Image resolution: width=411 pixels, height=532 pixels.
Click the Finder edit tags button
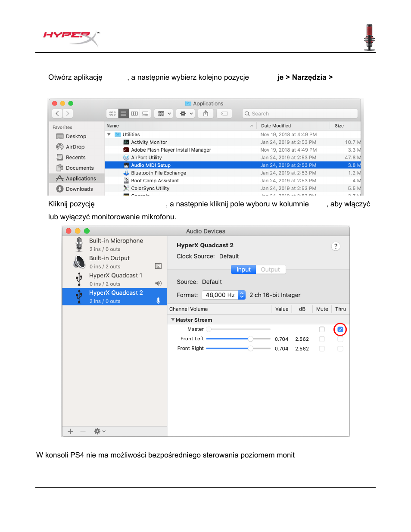point(224,113)
